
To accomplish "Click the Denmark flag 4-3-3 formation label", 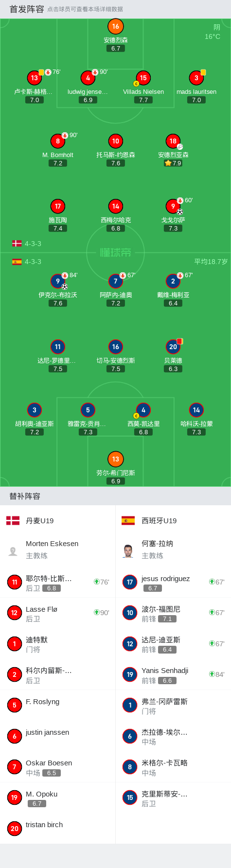I will (x=27, y=244).
